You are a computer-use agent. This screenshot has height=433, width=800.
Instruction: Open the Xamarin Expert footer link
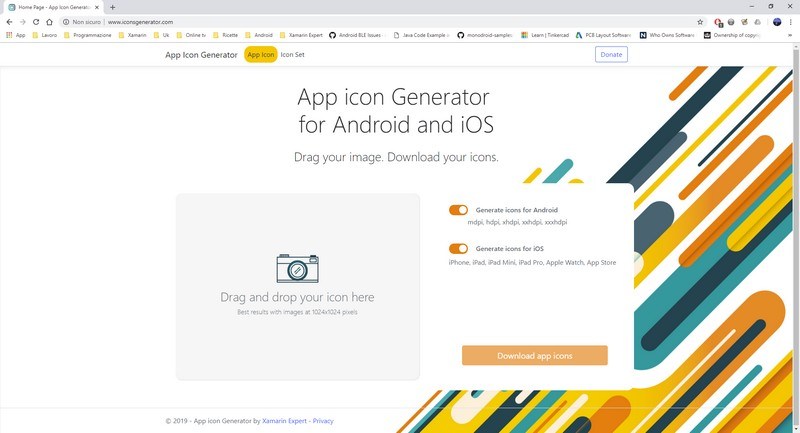click(x=284, y=421)
